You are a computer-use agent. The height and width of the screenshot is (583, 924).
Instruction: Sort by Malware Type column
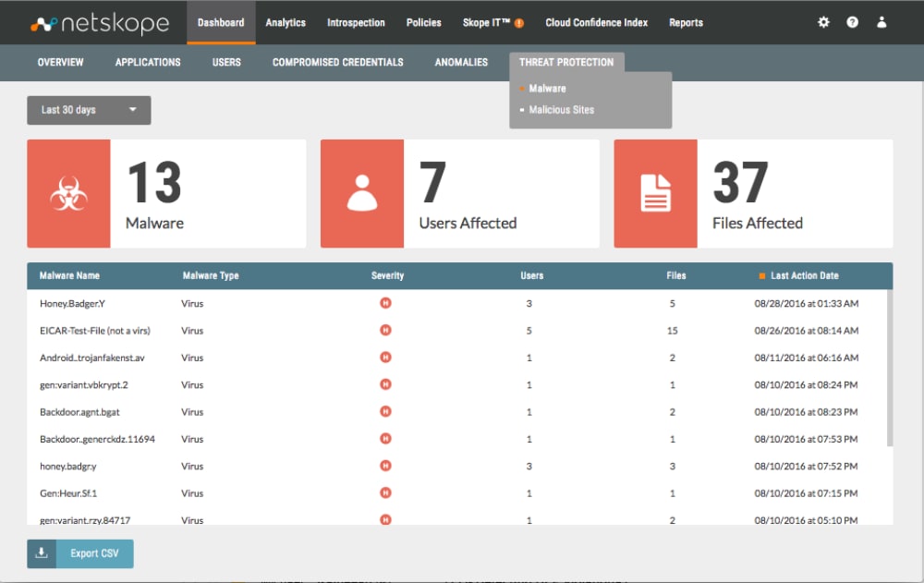[211, 276]
